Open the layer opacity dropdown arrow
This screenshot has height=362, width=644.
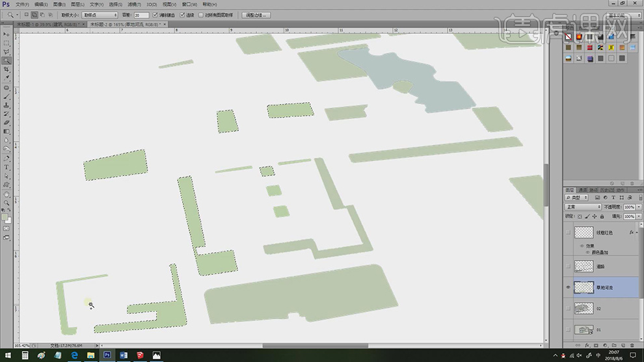coord(639,207)
